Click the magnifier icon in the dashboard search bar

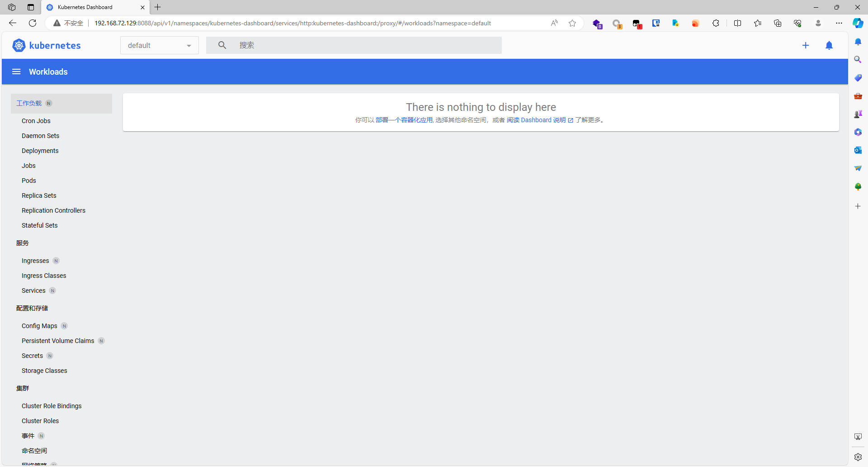pos(222,45)
